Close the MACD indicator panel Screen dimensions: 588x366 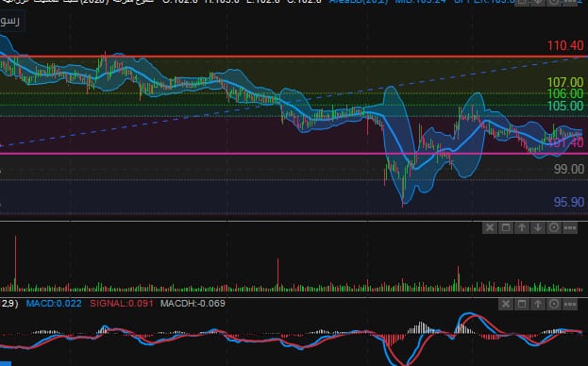(506, 304)
